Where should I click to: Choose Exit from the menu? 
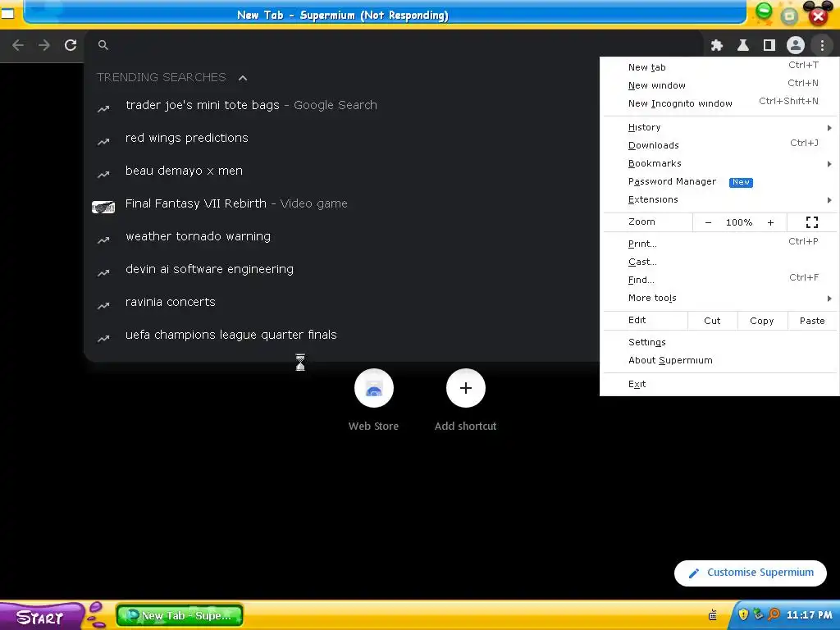point(719,384)
